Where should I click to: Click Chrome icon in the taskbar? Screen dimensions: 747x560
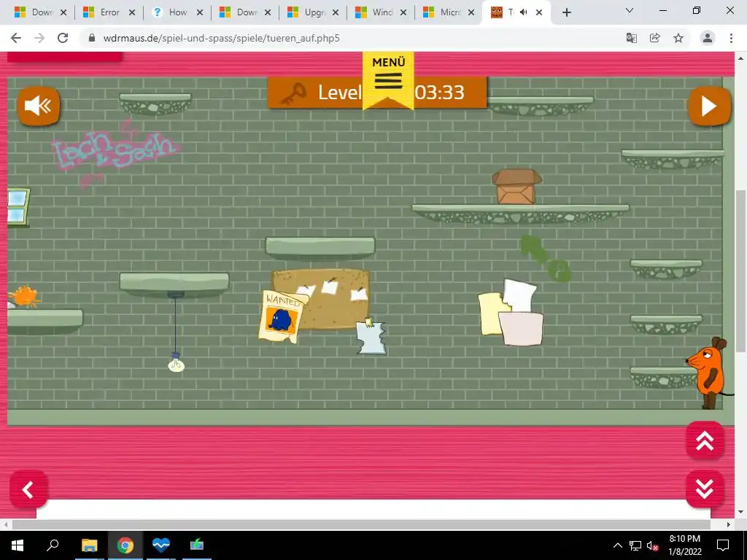click(x=125, y=545)
